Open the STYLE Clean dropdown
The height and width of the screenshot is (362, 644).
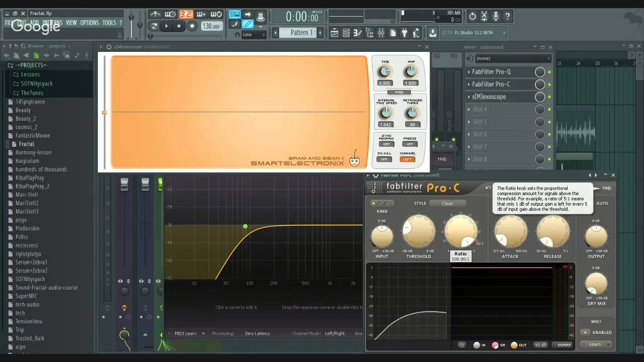(447, 203)
